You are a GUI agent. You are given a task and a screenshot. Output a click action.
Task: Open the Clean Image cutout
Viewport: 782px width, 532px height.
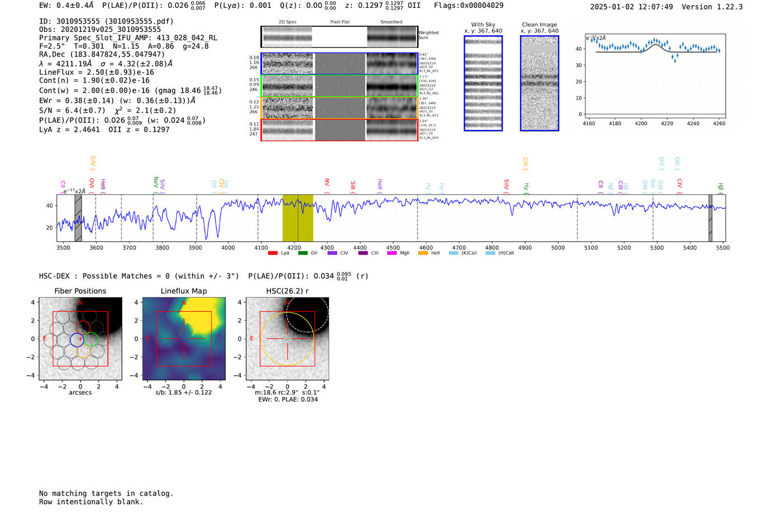click(x=540, y=83)
